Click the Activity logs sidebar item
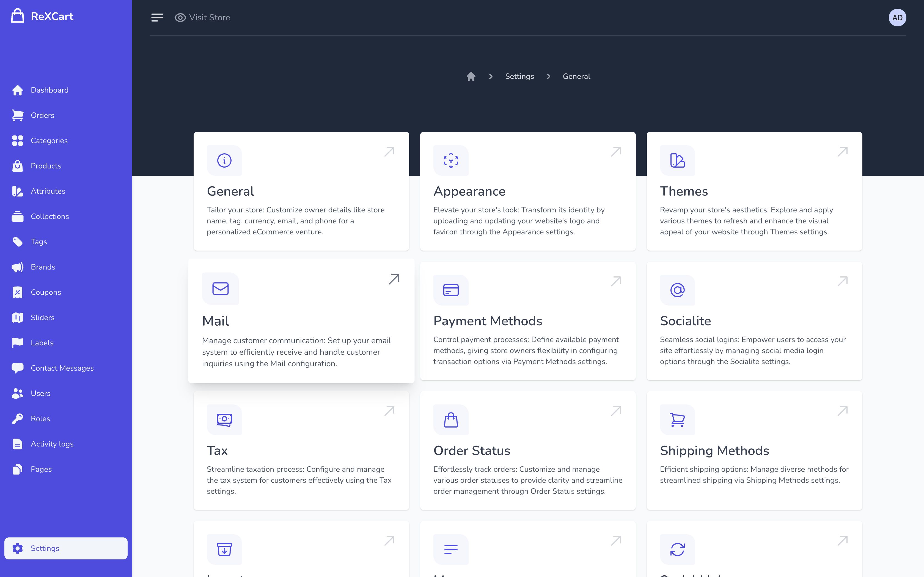This screenshot has height=577, width=924. click(52, 444)
